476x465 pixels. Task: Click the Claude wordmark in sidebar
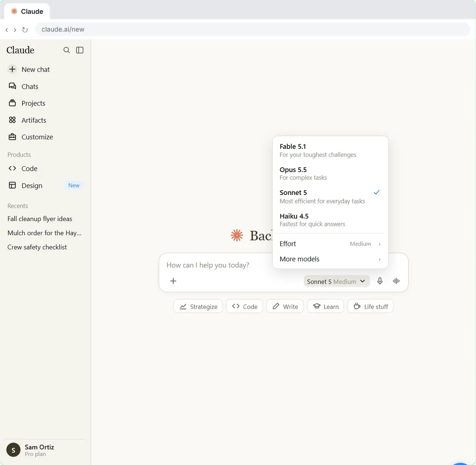pos(20,50)
